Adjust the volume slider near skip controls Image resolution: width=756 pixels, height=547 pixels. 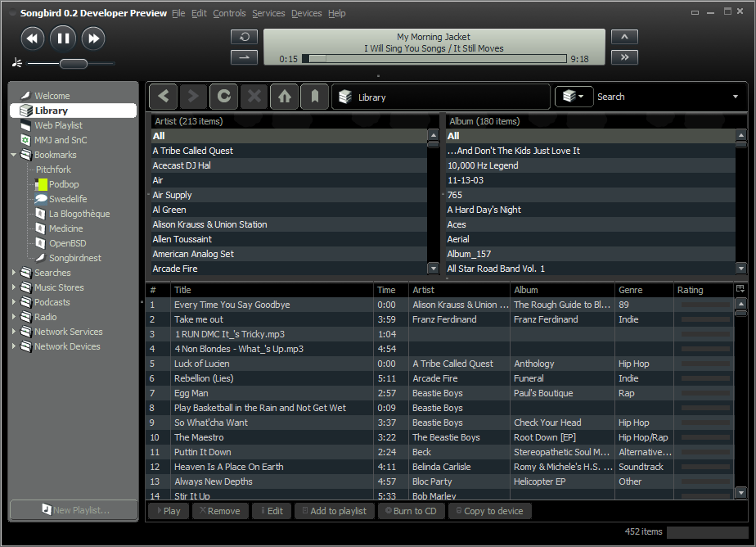click(x=74, y=63)
